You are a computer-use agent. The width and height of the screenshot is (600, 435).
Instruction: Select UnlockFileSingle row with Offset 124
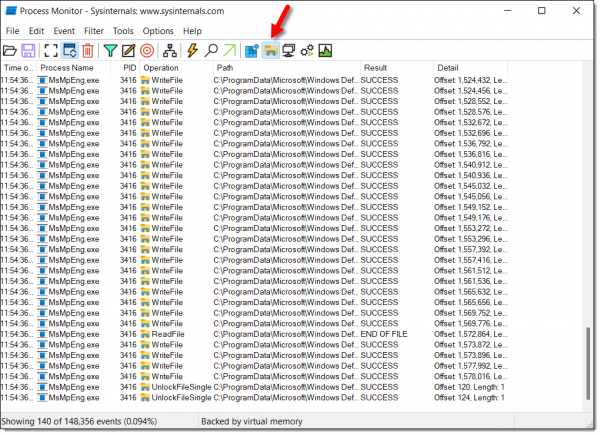pos(254,398)
